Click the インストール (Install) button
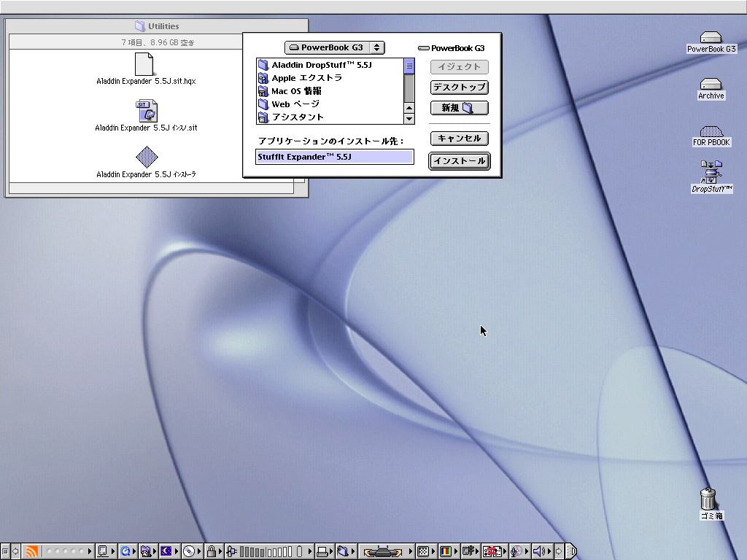Screen dimensions: 747x560 pyautogui.click(x=460, y=161)
